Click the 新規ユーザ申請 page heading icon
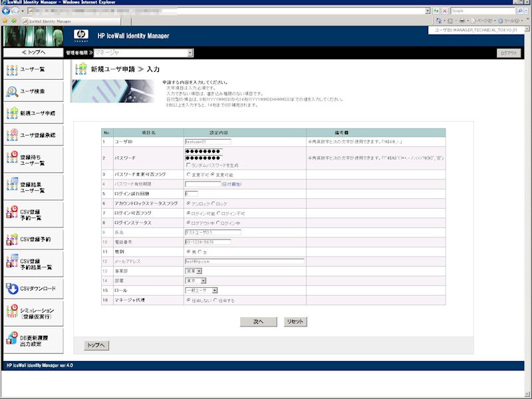This screenshot has width=532, height=399. coord(81,69)
